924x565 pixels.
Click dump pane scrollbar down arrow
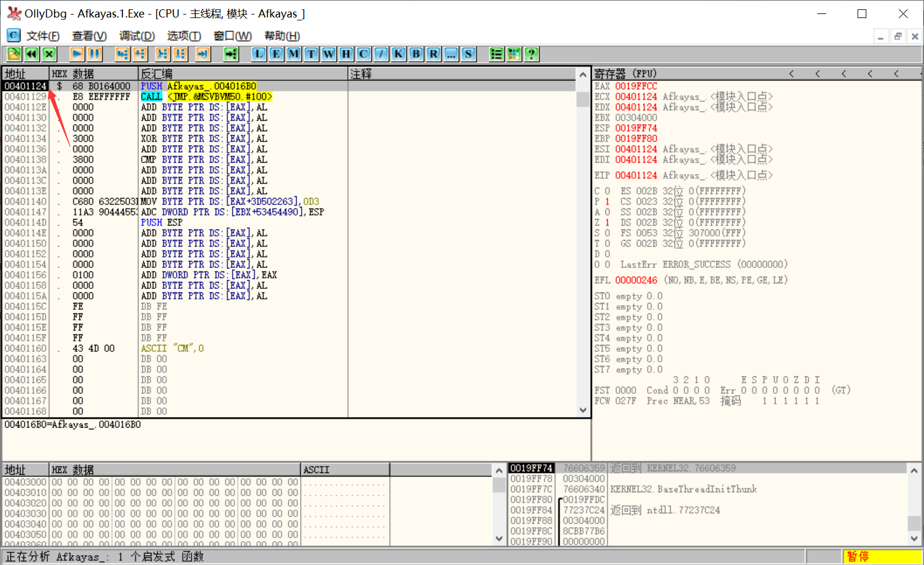pyautogui.click(x=499, y=539)
